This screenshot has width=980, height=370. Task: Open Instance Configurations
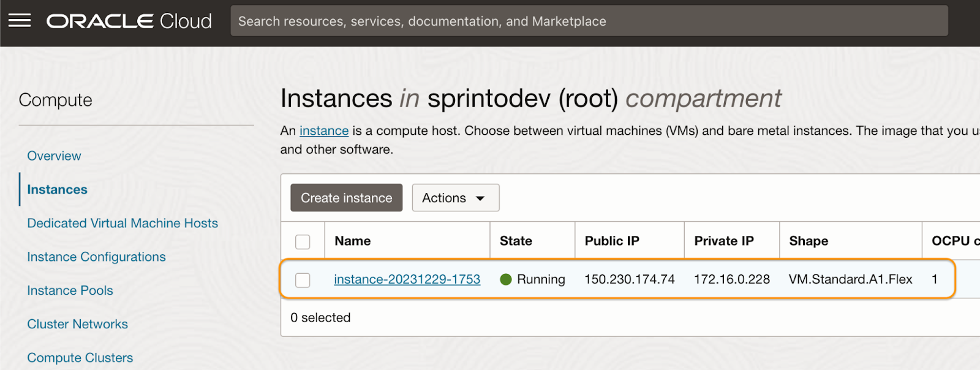click(96, 257)
